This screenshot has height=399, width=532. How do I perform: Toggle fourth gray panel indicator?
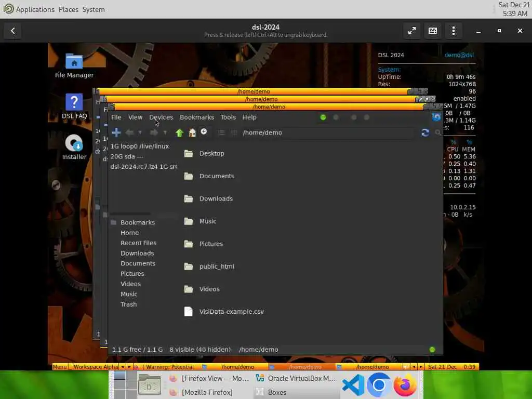tap(366, 117)
